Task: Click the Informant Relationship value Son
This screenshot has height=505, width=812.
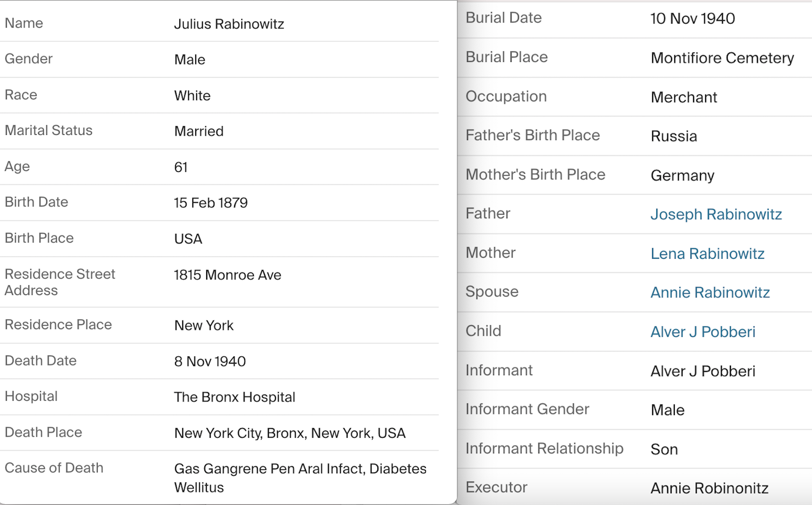Action: (664, 449)
